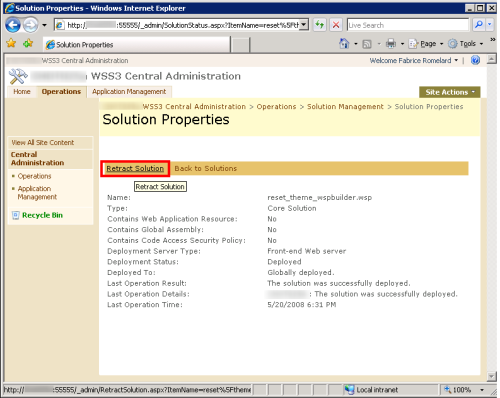The image size is (500, 398).
Task: Click the Retract Solution link
Action: 135,169
